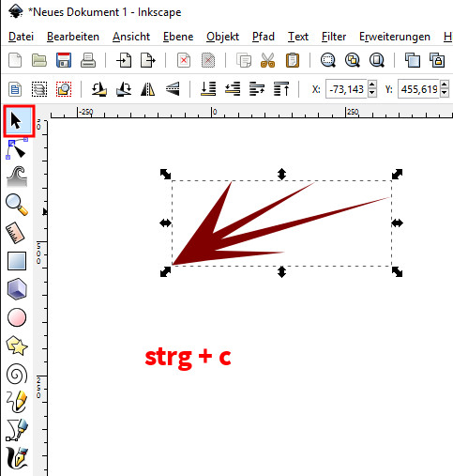Click the copy to clipboard icon
This screenshot has width=453, height=476.
244,60
